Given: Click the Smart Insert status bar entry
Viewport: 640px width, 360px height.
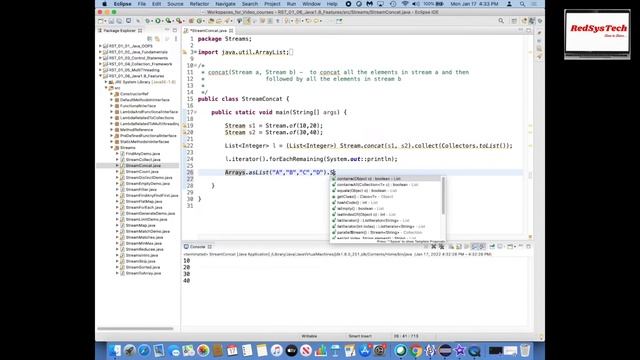Looking at the screenshot, I should pos(360,336).
